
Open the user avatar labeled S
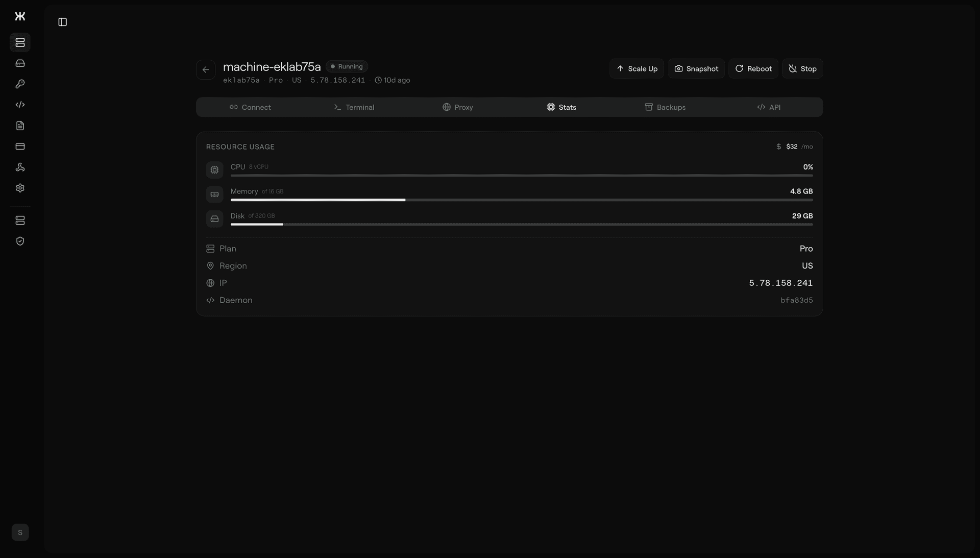click(20, 532)
